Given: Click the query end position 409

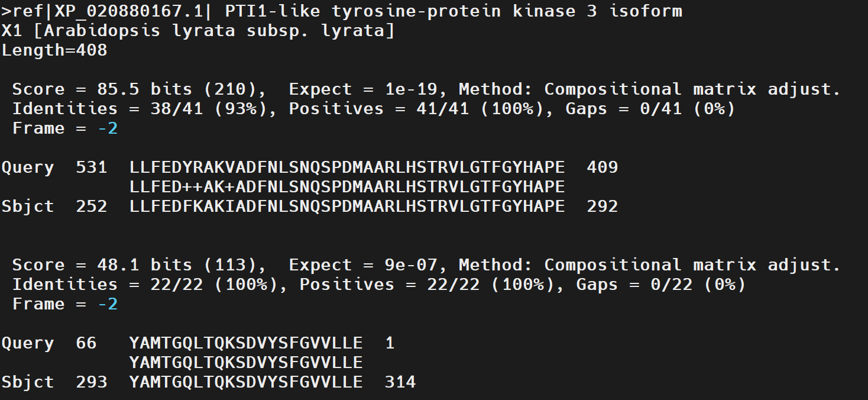Looking at the screenshot, I should (602, 167).
